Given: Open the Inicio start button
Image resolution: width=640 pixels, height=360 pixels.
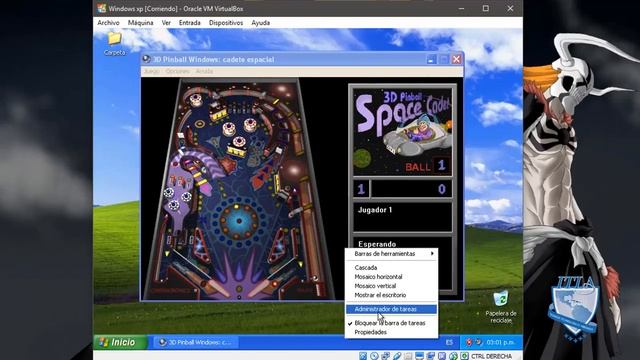Looking at the screenshot, I should pyautogui.click(x=120, y=342).
